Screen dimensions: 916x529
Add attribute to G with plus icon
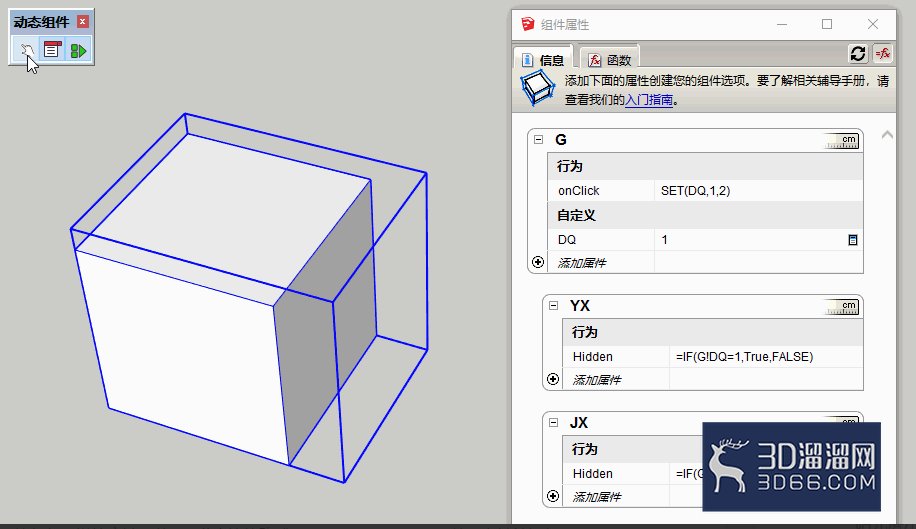pos(538,262)
